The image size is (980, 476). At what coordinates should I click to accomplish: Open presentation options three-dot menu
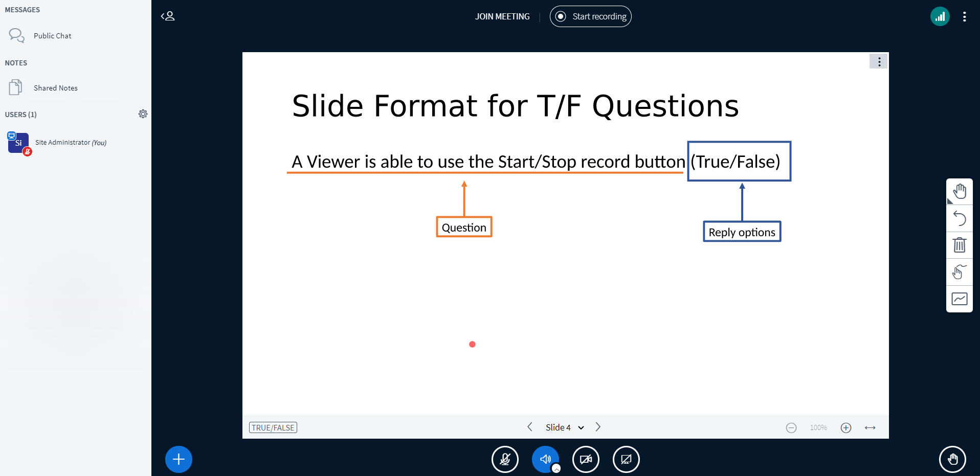(879, 62)
